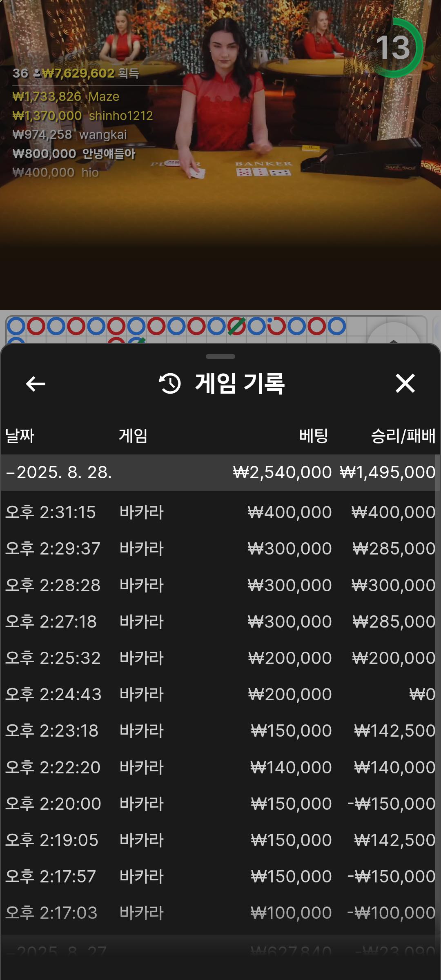This screenshot has width=441, height=980.
Task: Collapse the 2025. 8. 28. date group
Action: click(59, 472)
